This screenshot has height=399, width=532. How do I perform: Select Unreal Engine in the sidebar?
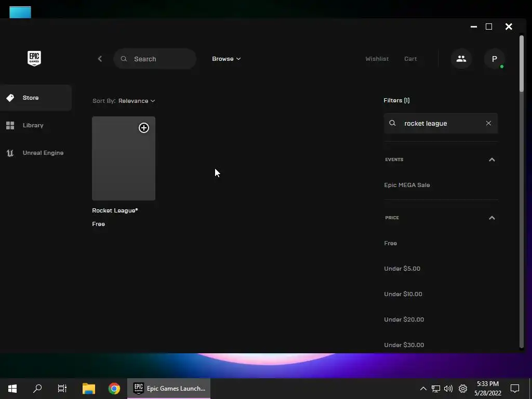[36, 153]
